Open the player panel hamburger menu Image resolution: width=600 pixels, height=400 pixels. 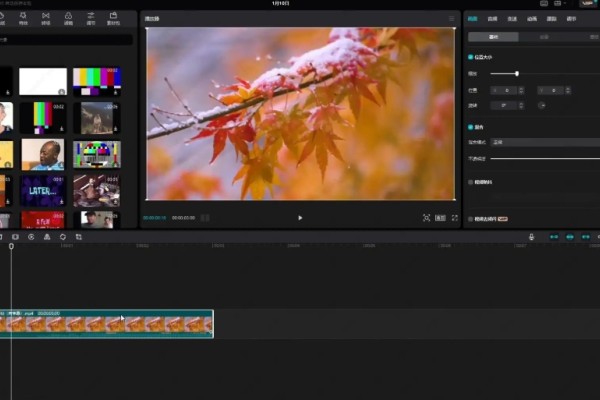(x=452, y=18)
